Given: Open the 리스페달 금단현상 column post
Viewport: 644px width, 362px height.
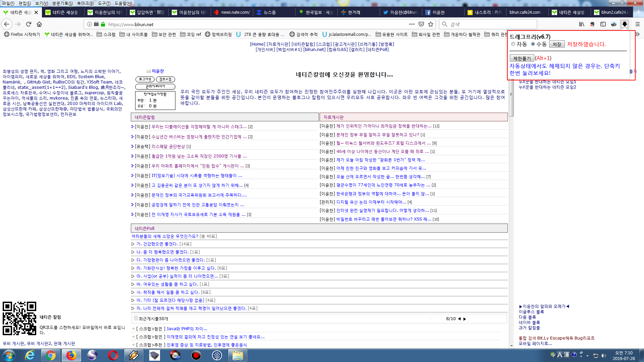Looking at the screenshot, I should tap(168, 146).
